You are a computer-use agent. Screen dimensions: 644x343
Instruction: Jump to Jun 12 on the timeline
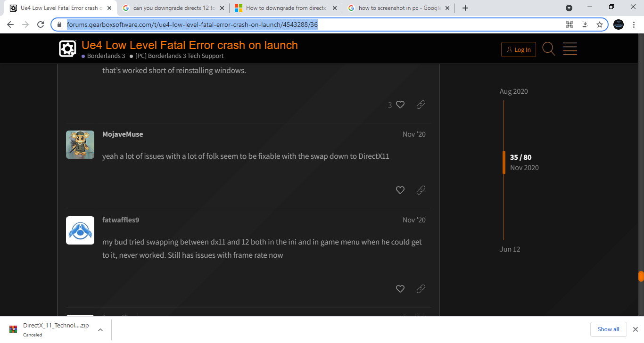click(510, 249)
